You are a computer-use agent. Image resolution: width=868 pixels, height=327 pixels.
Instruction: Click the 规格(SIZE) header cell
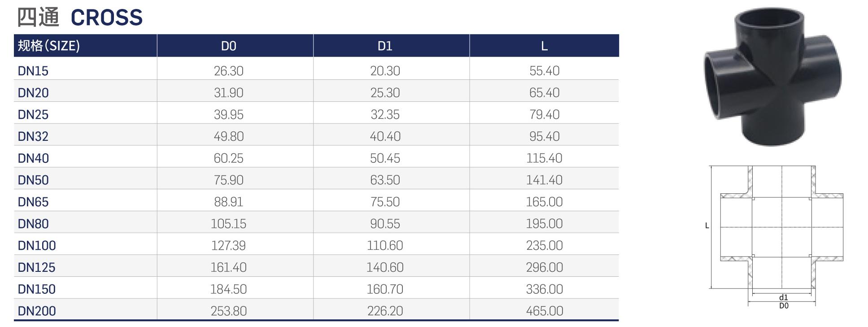point(48,46)
